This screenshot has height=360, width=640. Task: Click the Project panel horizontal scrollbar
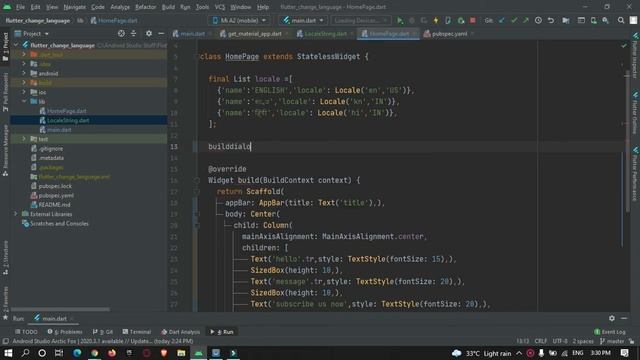coord(60,309)
